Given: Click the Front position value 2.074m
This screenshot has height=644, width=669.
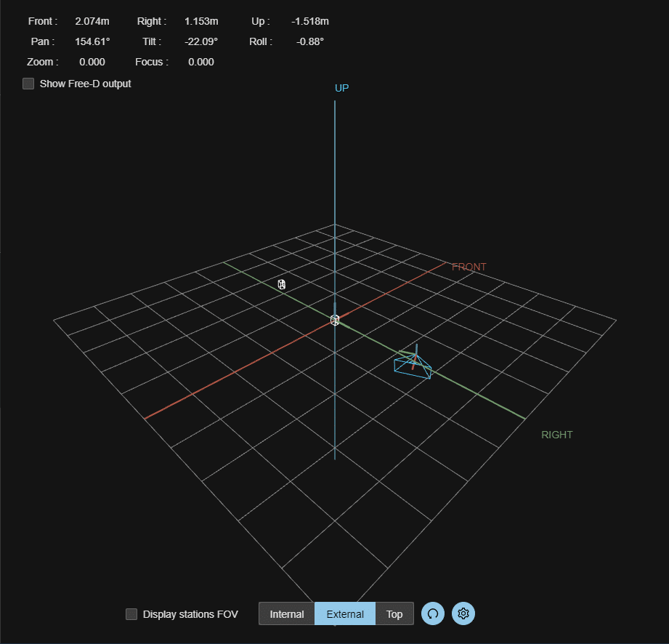Looking at the screenshot, I should coord(92,21).
